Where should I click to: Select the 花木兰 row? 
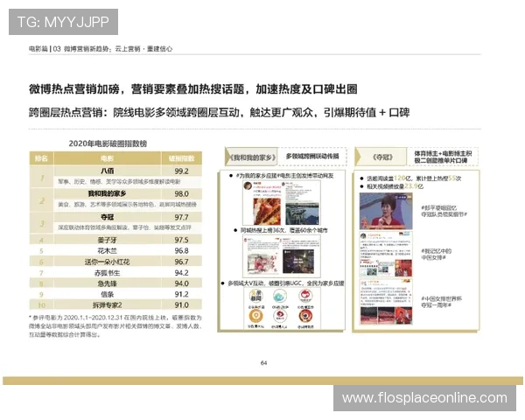pyautogui.click(x=115, y=250)
